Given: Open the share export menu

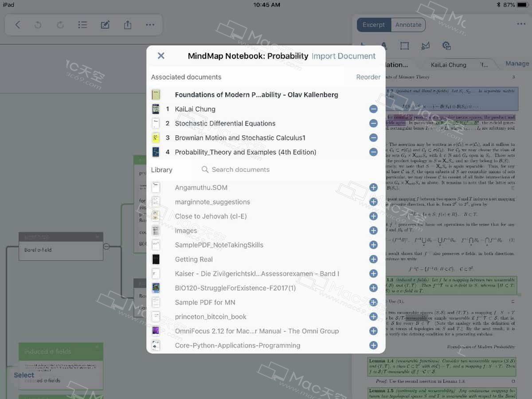Looking at the screenshot, I should pyautogui.click(x=128, y=25).
